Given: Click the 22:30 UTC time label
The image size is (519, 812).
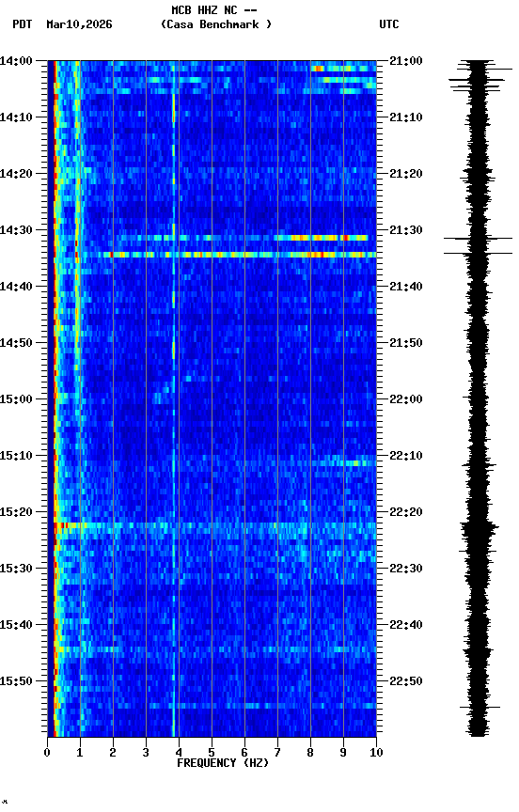Looking at the screenshot, I should pyautogui.click(x=406, y=569).
